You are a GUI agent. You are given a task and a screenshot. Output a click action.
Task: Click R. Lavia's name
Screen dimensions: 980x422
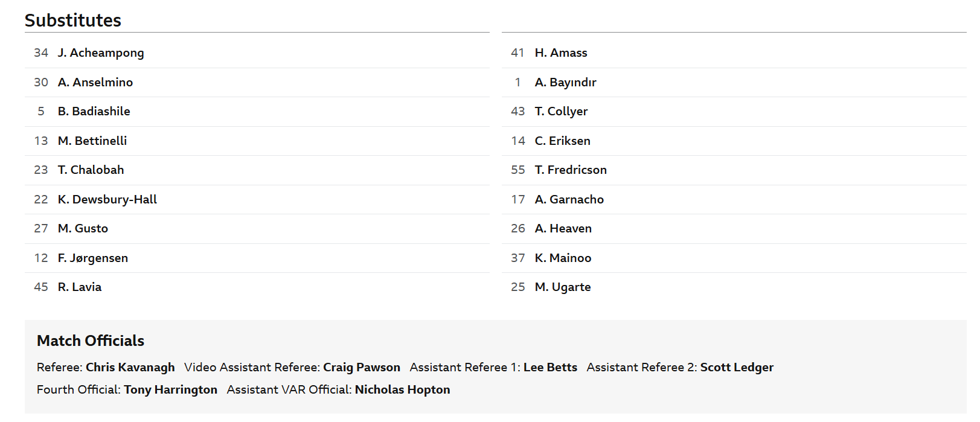tap(80, 287)
